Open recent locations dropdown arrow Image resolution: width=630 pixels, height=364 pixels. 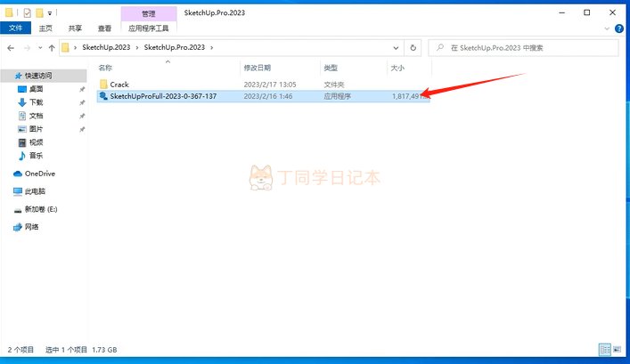coord(40,48)
